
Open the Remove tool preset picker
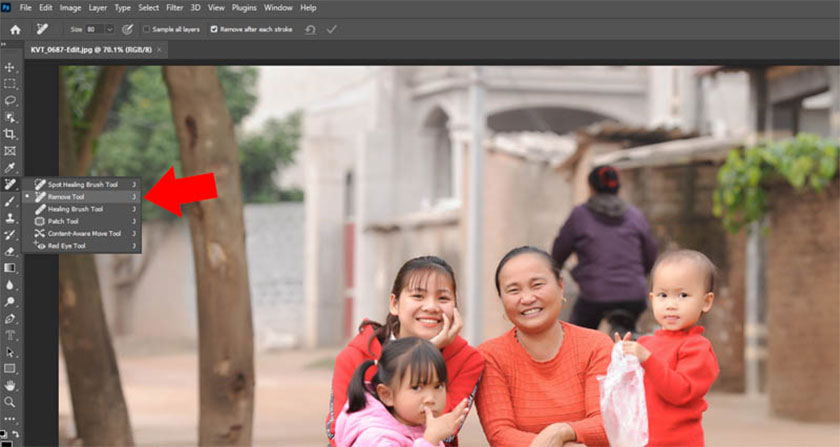pos(42,29)
